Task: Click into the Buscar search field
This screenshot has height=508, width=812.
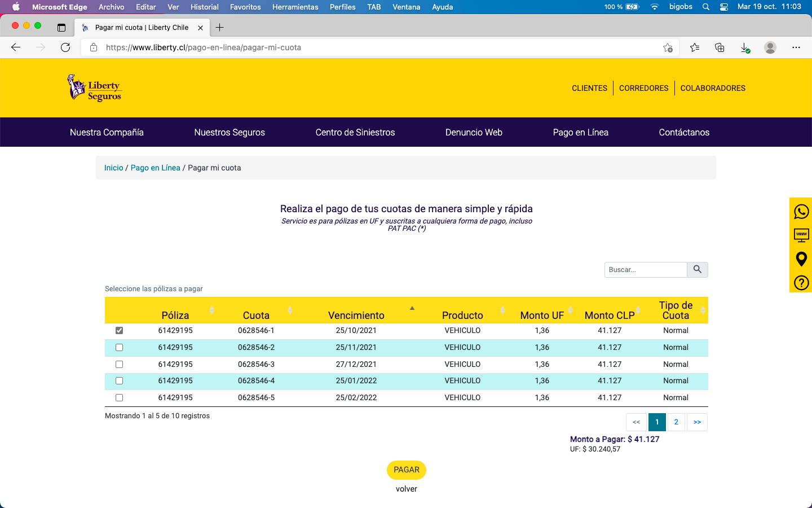Action: pyautogui.click(x=646, y=270)
